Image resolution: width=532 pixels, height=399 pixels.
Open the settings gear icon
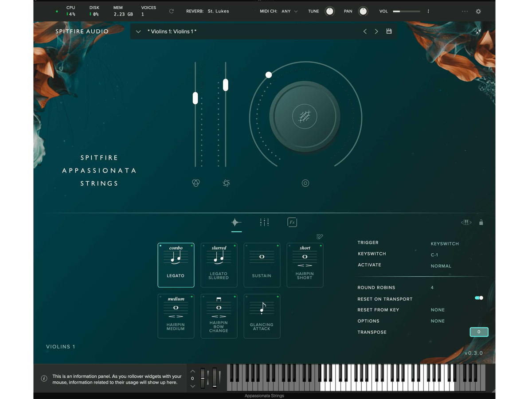[478, 11]
